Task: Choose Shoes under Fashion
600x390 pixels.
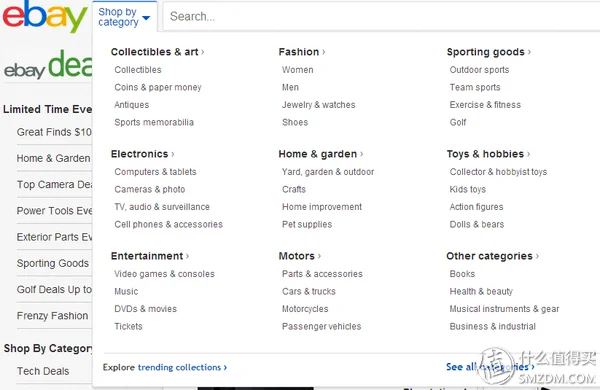Action: [295, 122]
